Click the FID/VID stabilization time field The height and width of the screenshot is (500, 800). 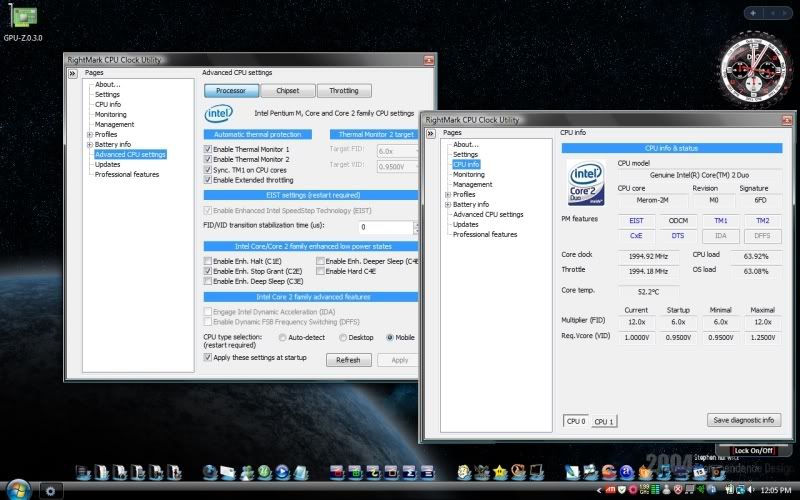(385, 227)
